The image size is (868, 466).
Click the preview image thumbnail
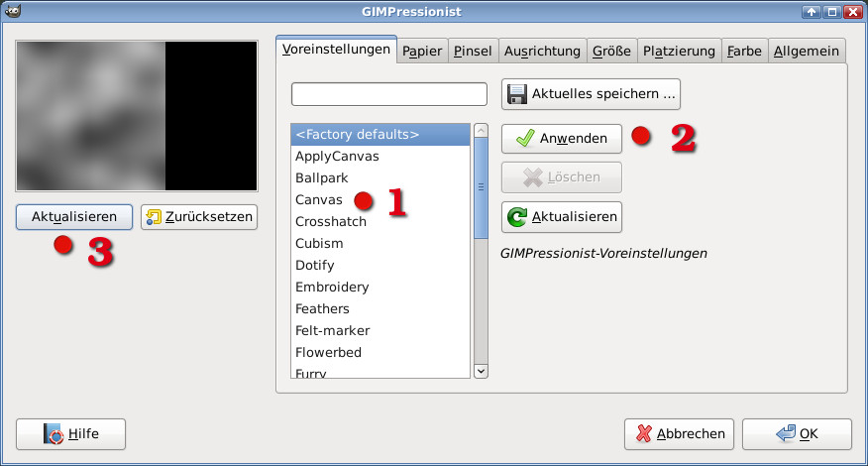coord(137,116)
